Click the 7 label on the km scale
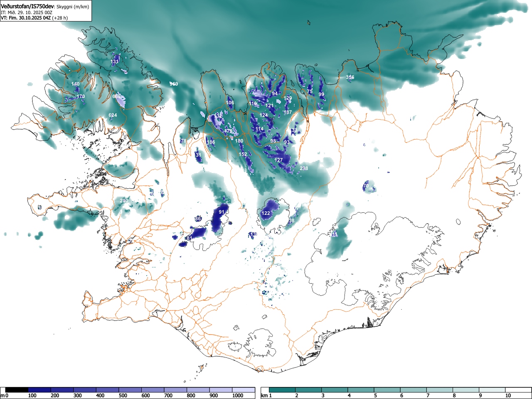532x399 pixels. [x=428, y=396]
